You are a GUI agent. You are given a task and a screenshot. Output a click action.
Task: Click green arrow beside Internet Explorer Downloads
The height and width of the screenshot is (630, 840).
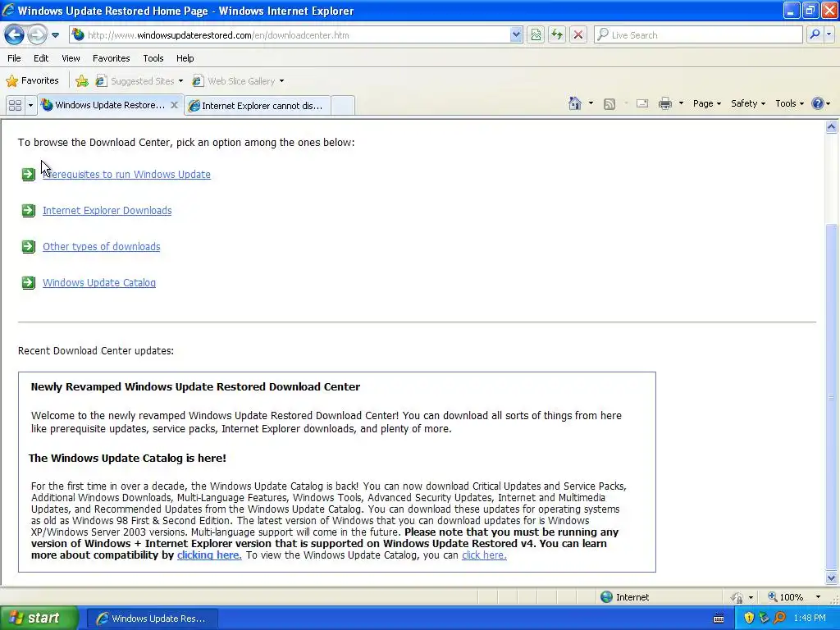[x=29, y=211]
